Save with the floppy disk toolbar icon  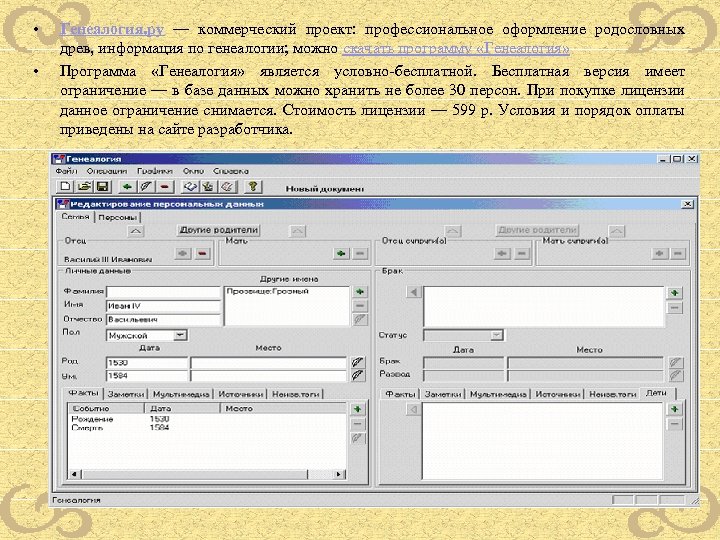coord(102,186)
